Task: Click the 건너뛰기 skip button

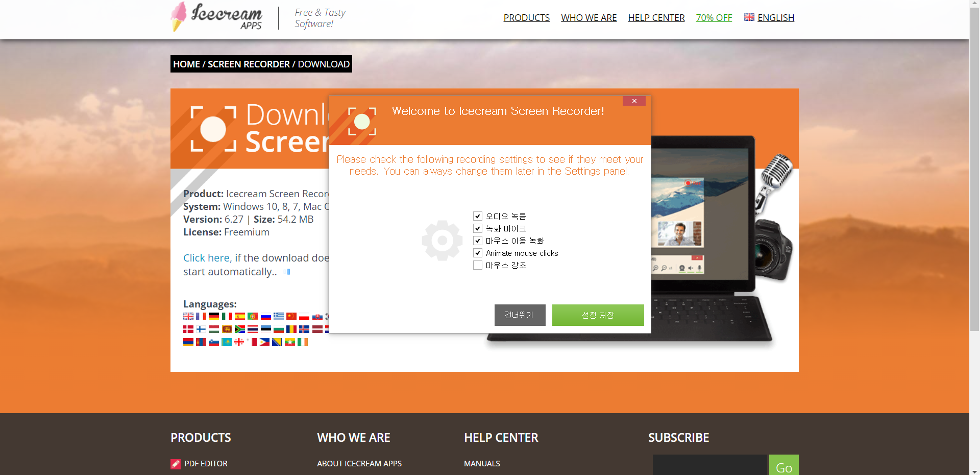Action: tap(520, 315)
